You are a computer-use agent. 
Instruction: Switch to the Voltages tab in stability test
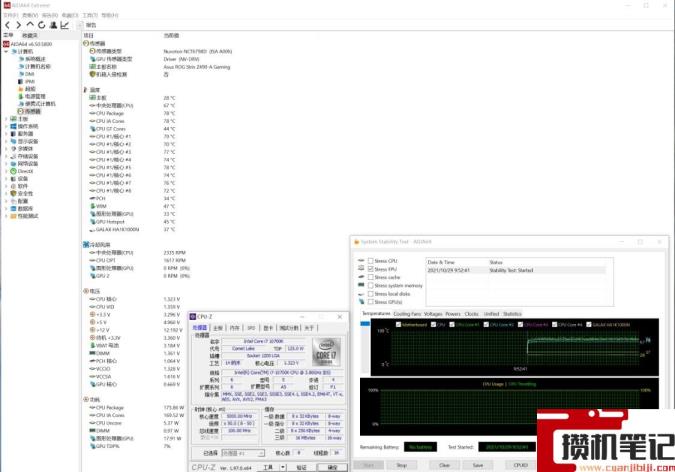433,314
